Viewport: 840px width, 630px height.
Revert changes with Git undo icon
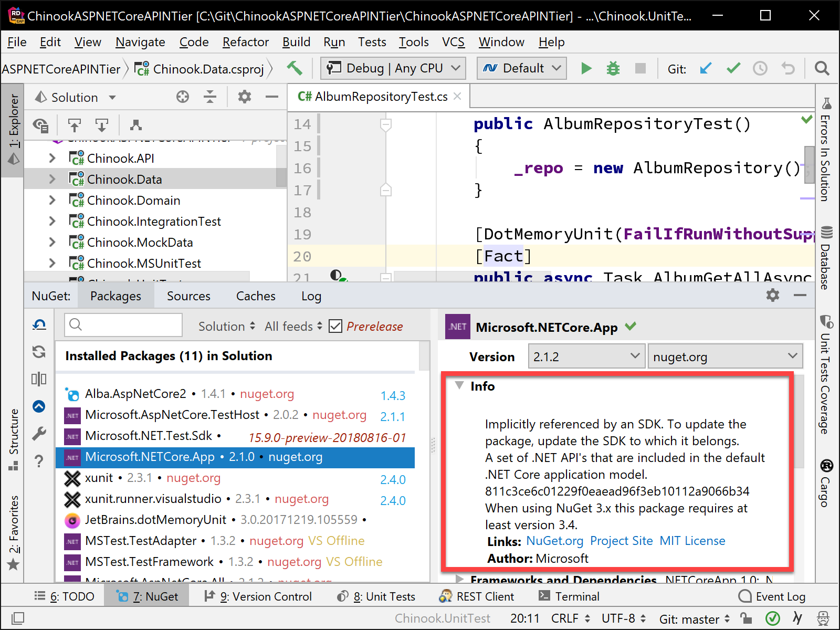[787, 68]
